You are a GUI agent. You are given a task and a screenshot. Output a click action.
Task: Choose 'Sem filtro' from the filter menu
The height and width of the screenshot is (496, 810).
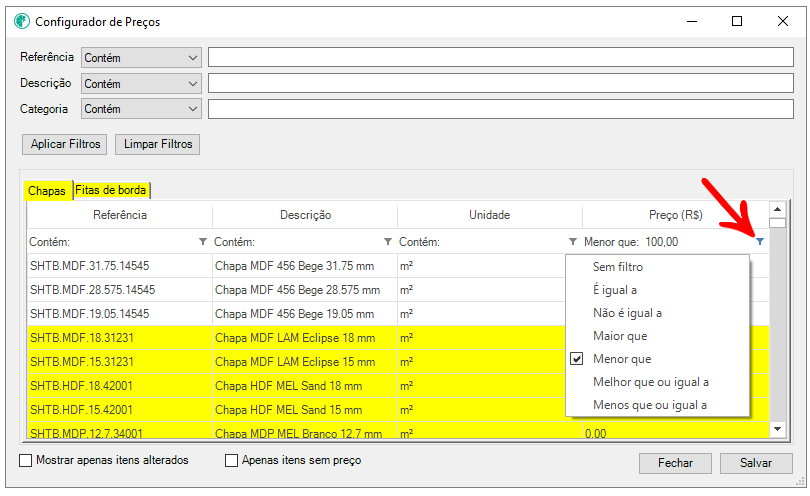[x=617, y=267]
